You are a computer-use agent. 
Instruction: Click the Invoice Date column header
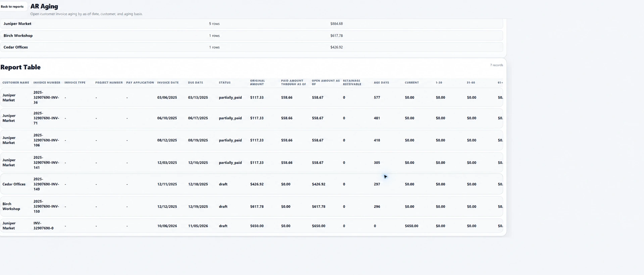[168, 82]
